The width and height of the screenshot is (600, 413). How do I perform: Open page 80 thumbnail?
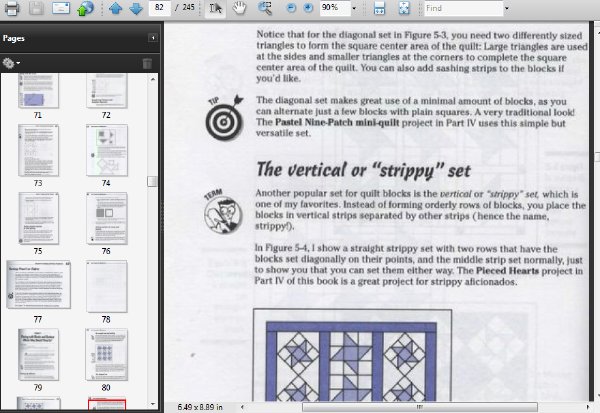click(107, 354)
